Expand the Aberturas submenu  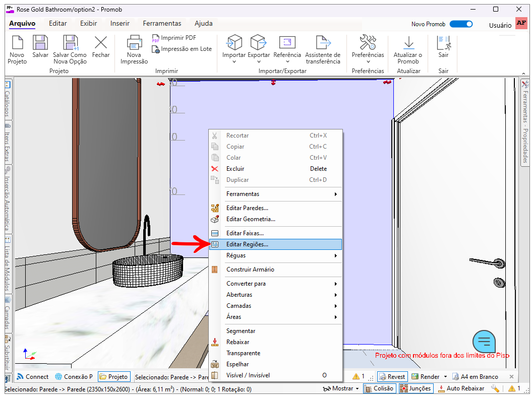275,295
